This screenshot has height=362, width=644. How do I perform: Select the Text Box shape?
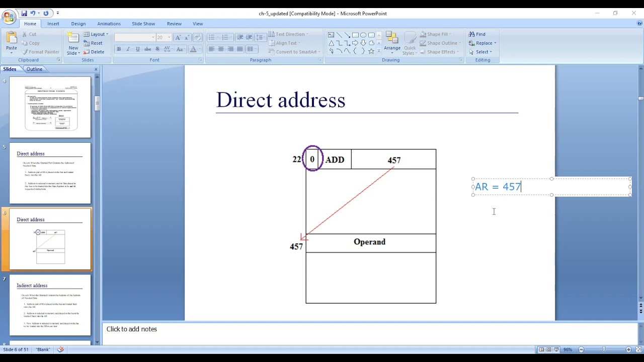click(331, 35)
